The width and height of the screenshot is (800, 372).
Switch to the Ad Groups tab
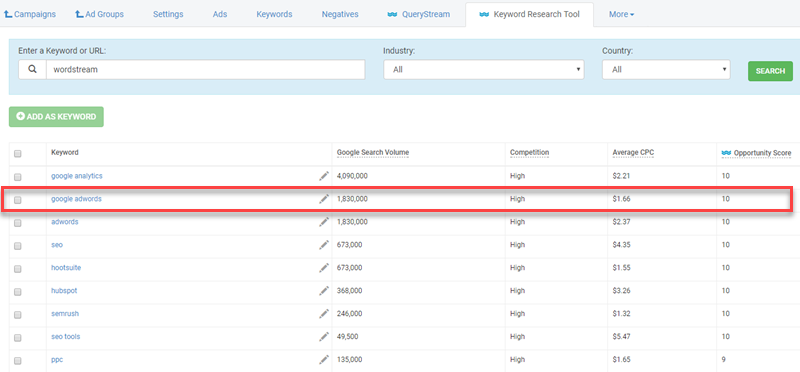(99, 14)
